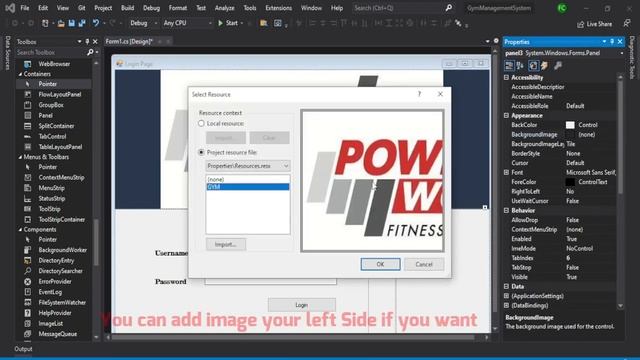Click the Undo toolbar icon

tap(96, 23)
